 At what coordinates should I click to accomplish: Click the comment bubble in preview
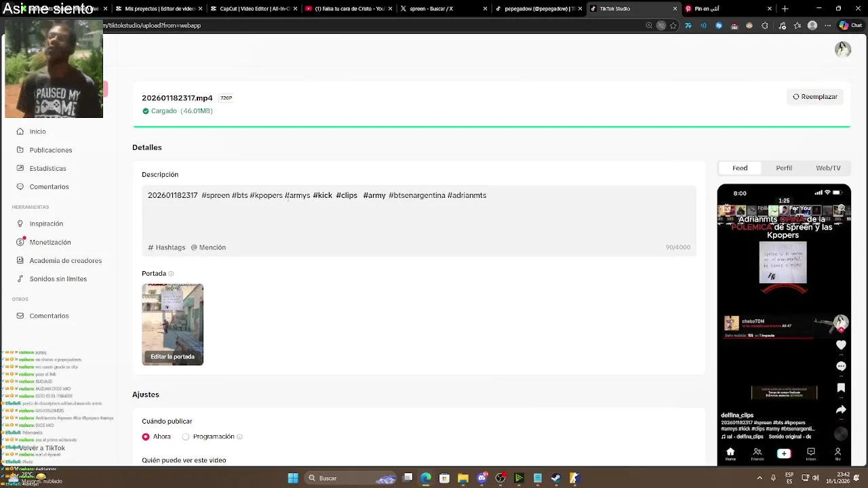click(841, 367)
